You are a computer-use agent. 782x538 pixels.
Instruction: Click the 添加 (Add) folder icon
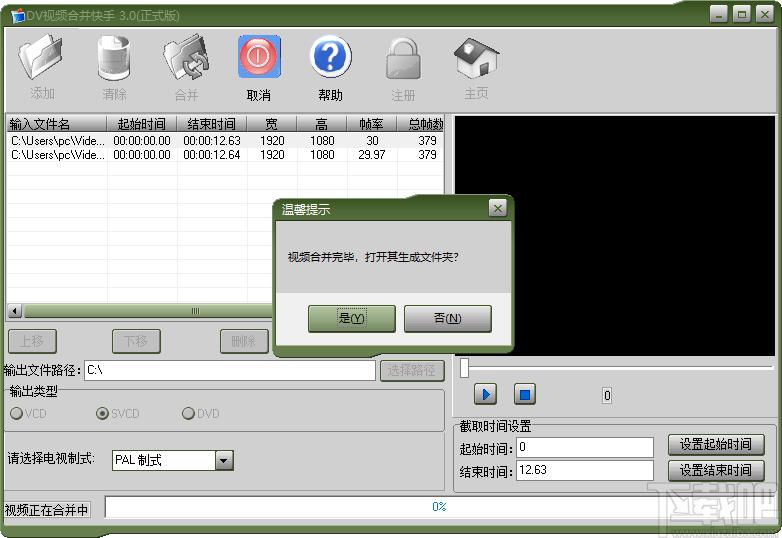point(41,56)
